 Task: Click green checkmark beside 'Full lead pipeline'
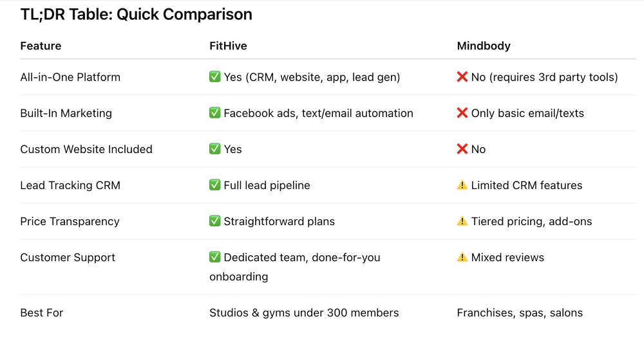[x=215, y=185]
